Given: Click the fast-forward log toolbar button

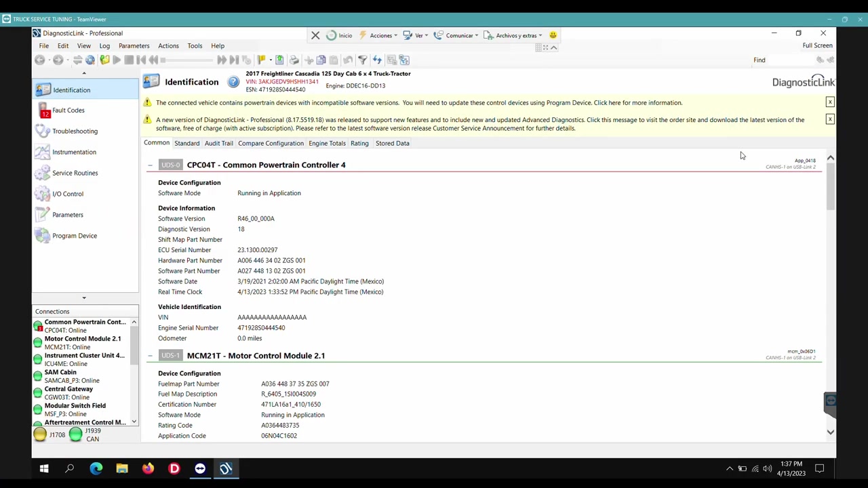Looking at the screenshot, I should coord(222,60).
